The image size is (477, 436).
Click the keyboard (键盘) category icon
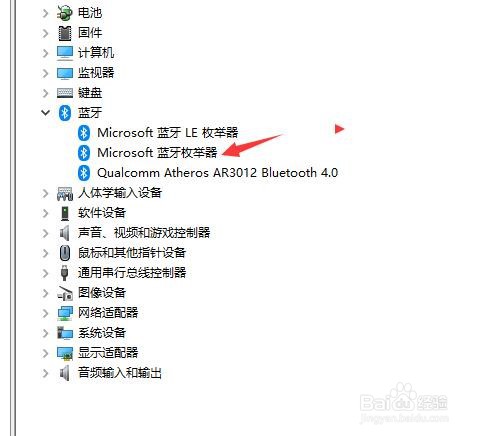65,93
